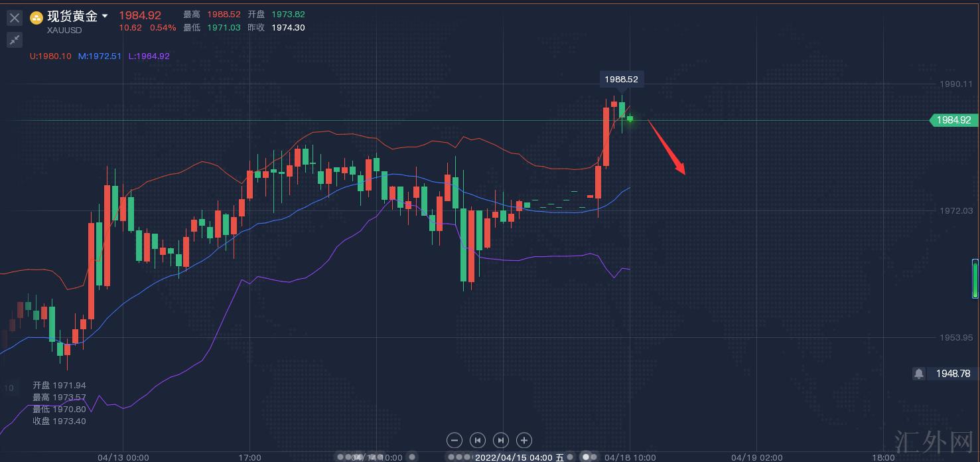The image size is (980, 462).
Task: Click the price alert bell icon
Action: pyautogui.click(x=919, y=374)
